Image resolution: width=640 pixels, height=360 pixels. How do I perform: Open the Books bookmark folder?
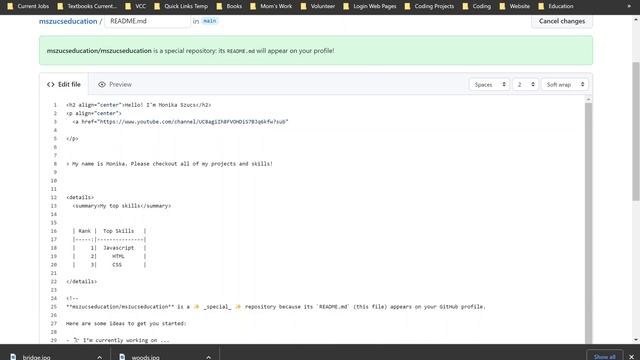tap(229, 6)
